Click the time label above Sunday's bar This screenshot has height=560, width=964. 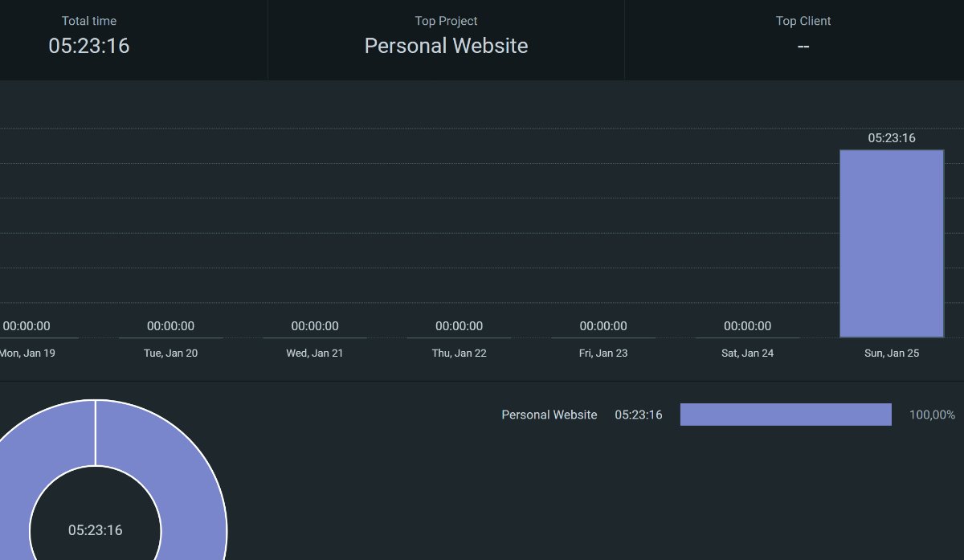(891, 138)
